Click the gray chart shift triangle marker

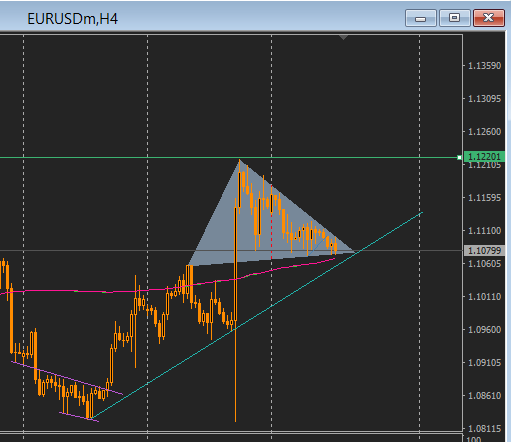(344, 37)
